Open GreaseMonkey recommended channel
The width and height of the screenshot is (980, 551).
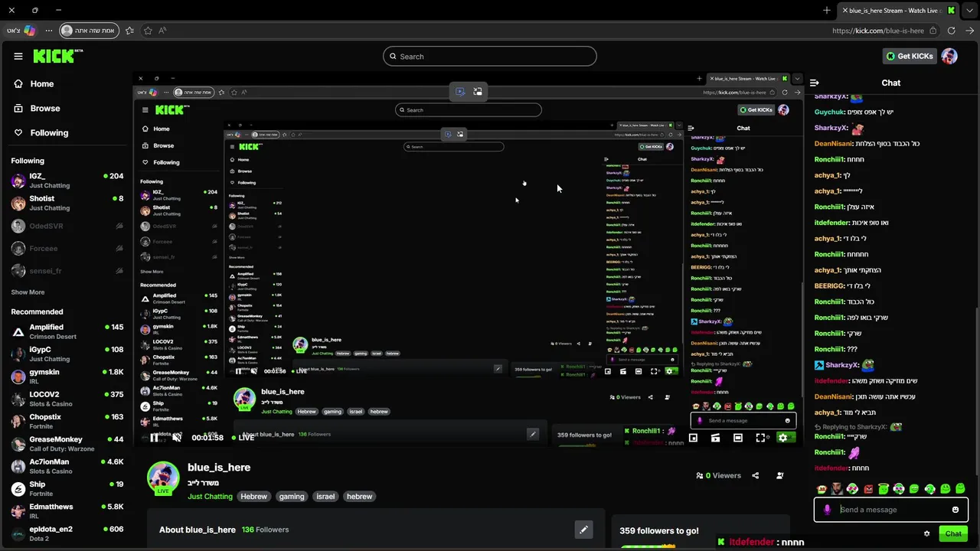(x=67, y=444)
